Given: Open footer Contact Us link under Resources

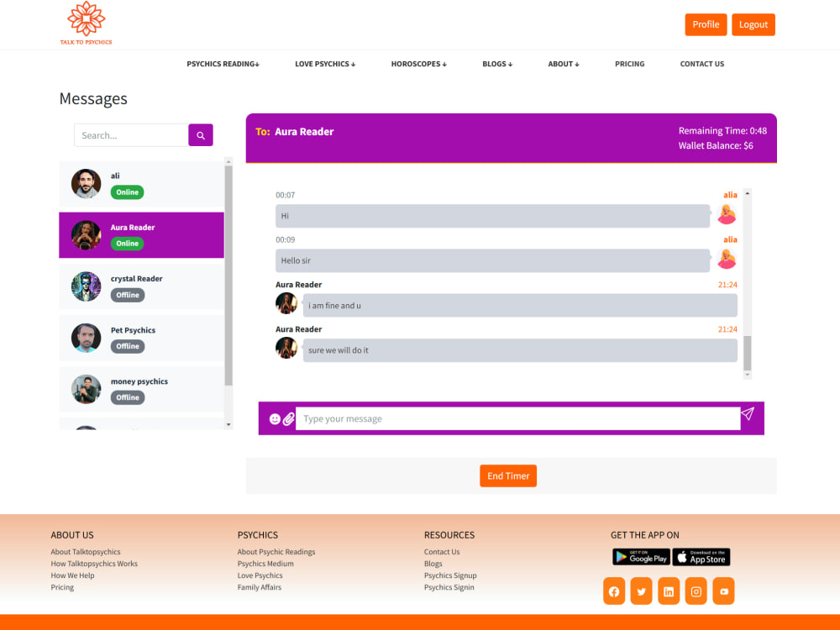Looking at the screenshot, I should (442, 552).
